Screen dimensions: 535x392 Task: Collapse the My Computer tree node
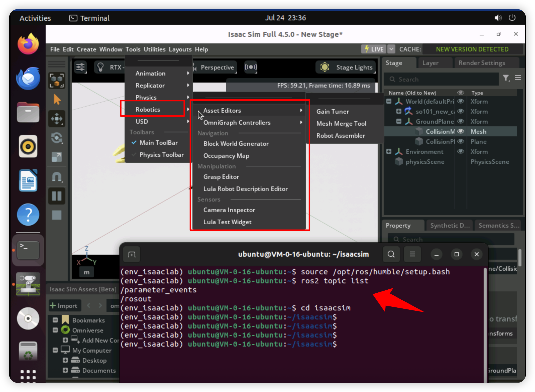(x=55, y=350)
